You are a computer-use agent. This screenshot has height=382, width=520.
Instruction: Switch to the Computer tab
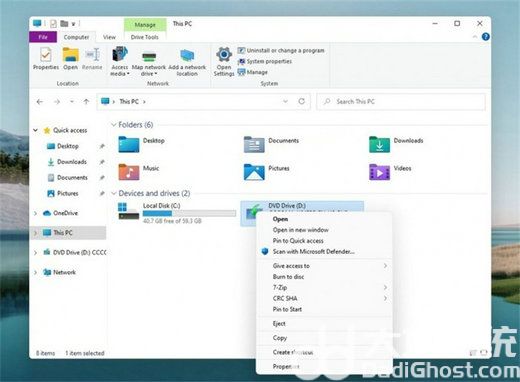76,37
